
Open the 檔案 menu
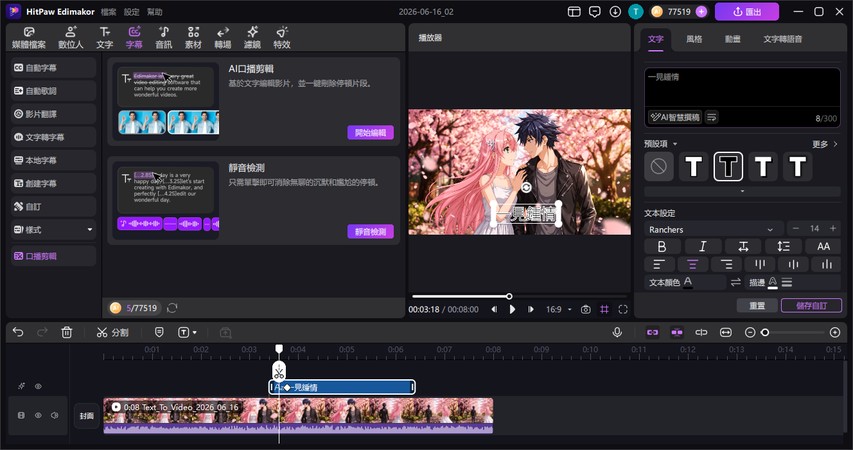point(108,11)
